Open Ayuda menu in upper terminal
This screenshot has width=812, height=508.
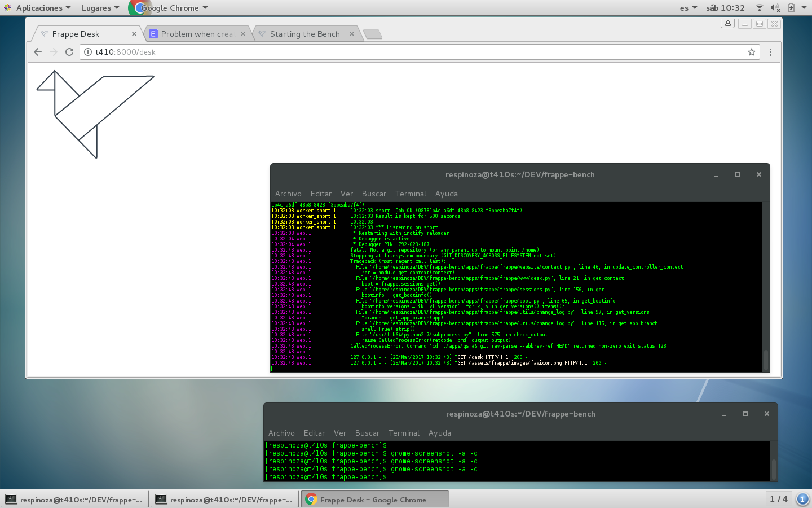[447, 194]
